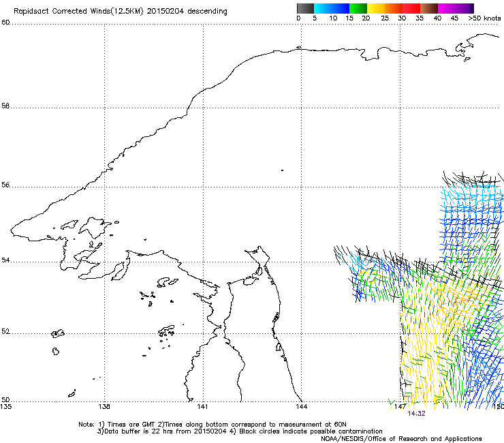Viewport: 504px width, 443px height.
Task: Click the green 15-20 knots color swatch
Action: [x=358, y=8]
